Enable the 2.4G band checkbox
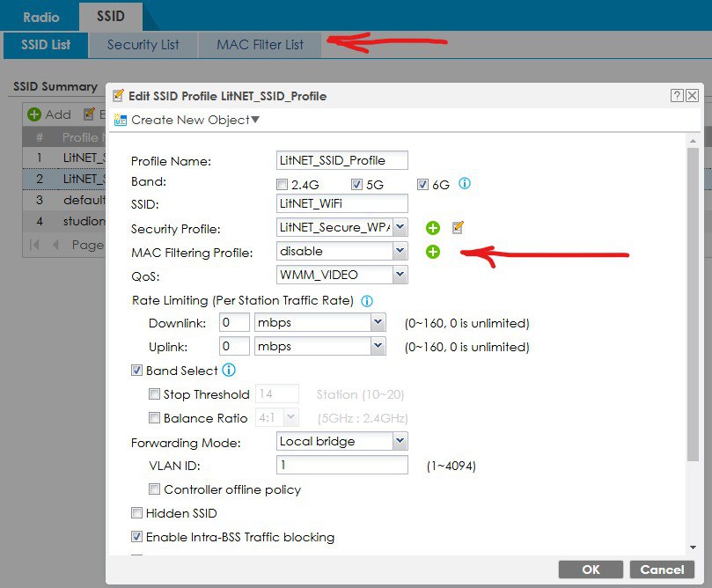 (282, 184)
